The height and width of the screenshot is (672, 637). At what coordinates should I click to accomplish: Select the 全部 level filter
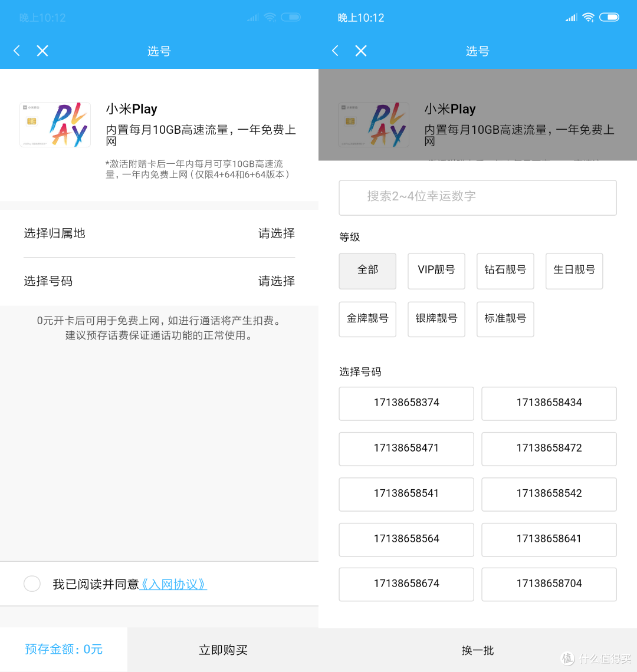pos(367,271)
